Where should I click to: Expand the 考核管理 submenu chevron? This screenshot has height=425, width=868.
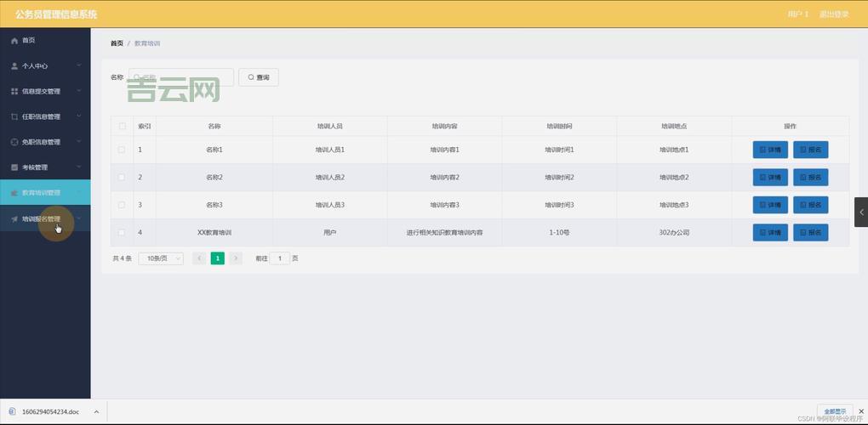point(78,167)
